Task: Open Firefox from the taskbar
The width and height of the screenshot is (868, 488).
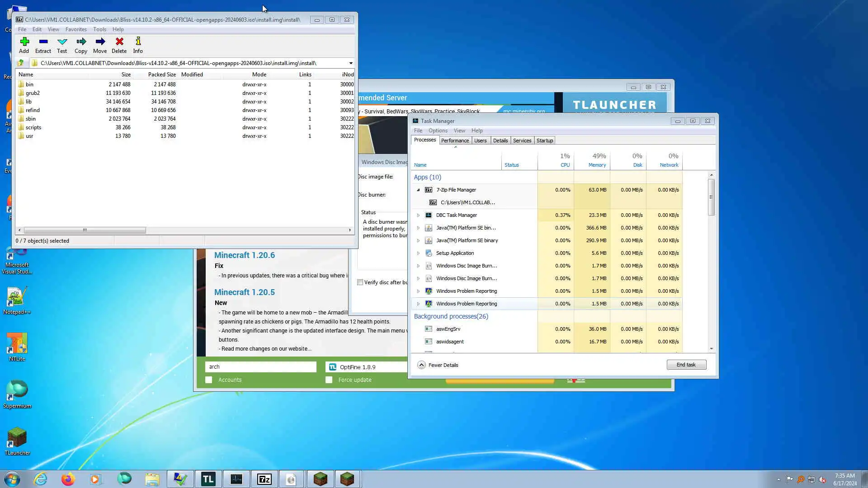Action: point(68,479)
